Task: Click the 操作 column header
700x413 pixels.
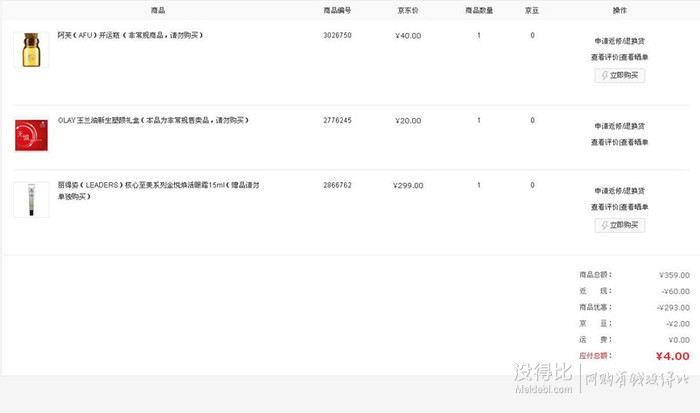Action: [620, 10]
